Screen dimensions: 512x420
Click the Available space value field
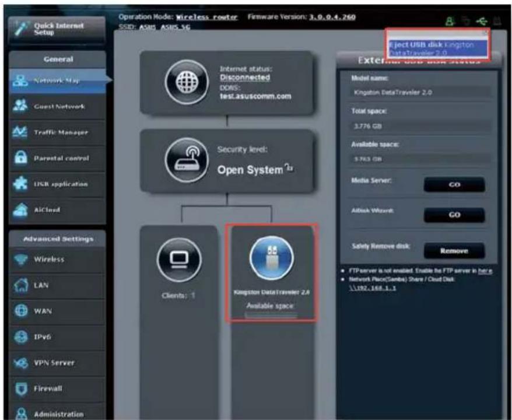pos(421,159)
